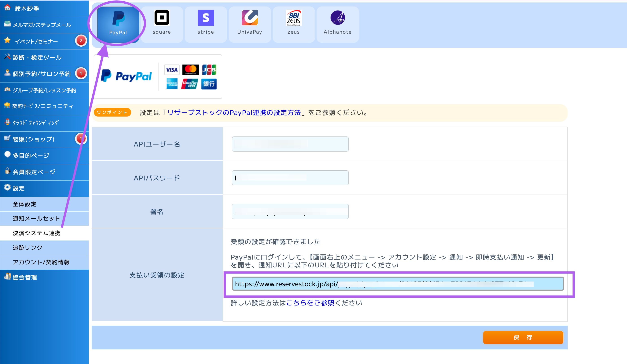This screenshot has height=364, width=627.
Task: Click the gear icon for 設定
Action: click(x=7, y=187)
